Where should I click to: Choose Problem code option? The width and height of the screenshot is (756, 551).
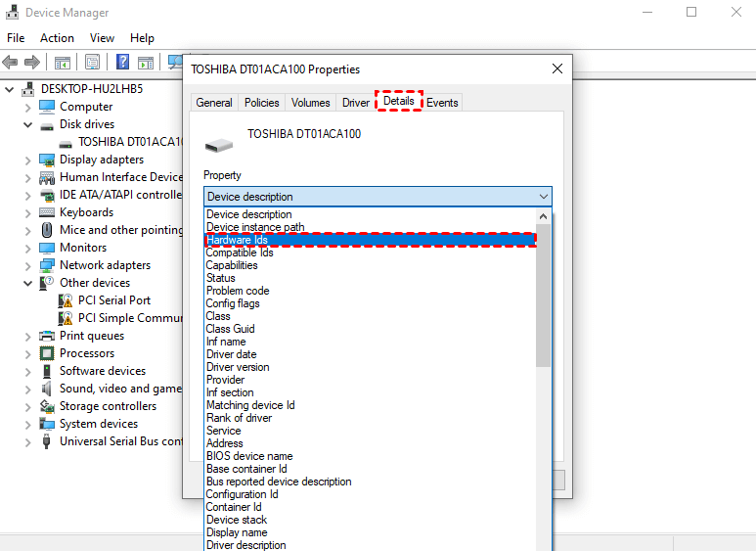pyautogui.click(x=370, y=291)
